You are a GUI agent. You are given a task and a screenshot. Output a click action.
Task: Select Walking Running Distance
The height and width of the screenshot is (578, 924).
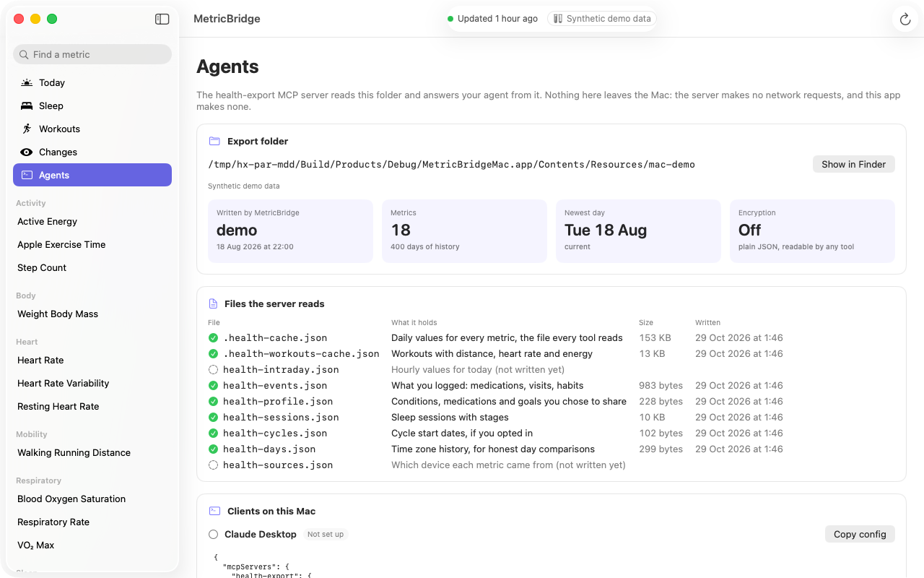tap(92, 452)
